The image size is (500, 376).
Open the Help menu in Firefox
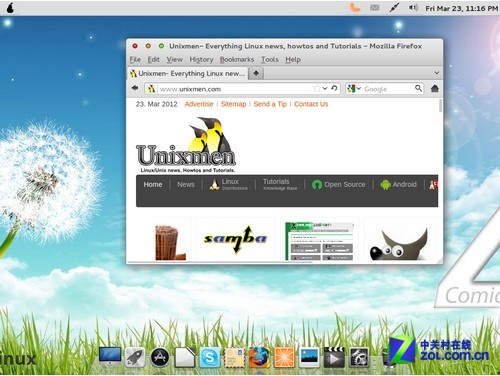[x=293, y=60]
